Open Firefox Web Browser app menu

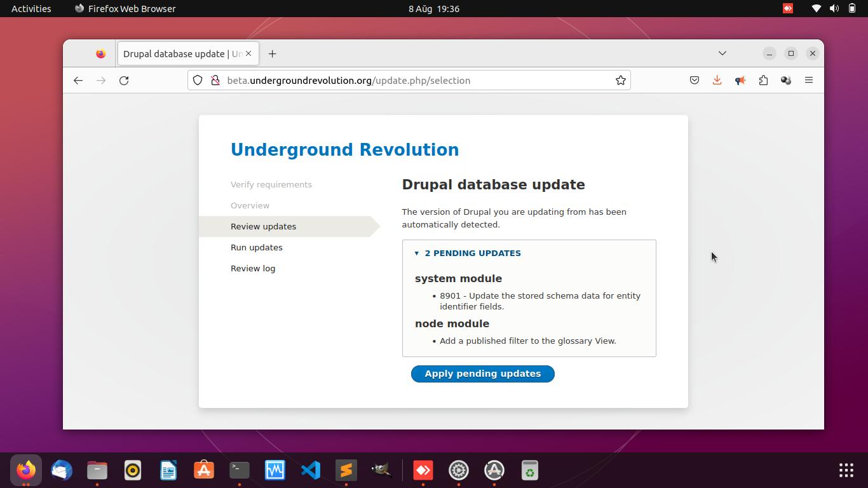point(125,9)
